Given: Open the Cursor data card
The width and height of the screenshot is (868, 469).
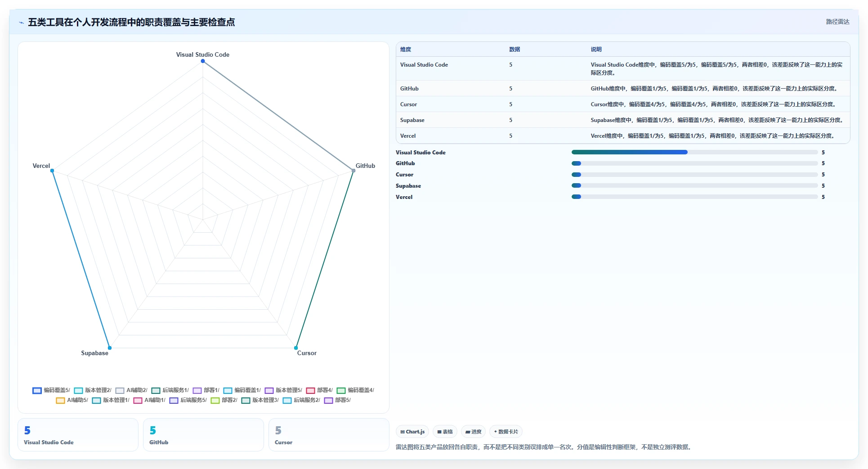Looking at the screenshot, I should [x=329, y=435].
